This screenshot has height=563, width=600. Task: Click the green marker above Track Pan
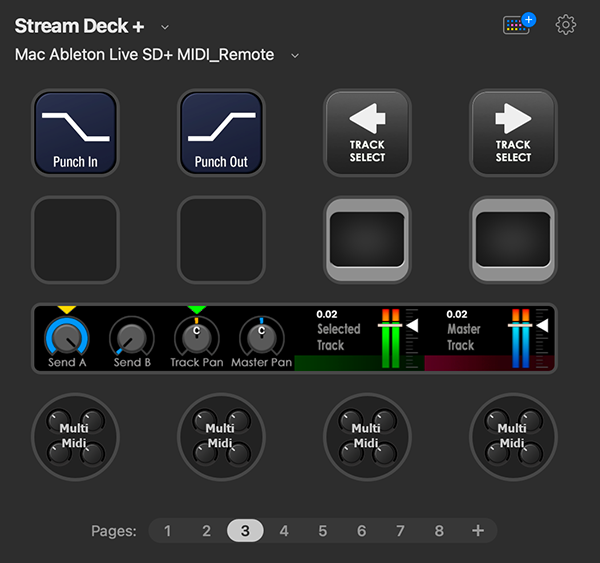(x=197, y=310)
